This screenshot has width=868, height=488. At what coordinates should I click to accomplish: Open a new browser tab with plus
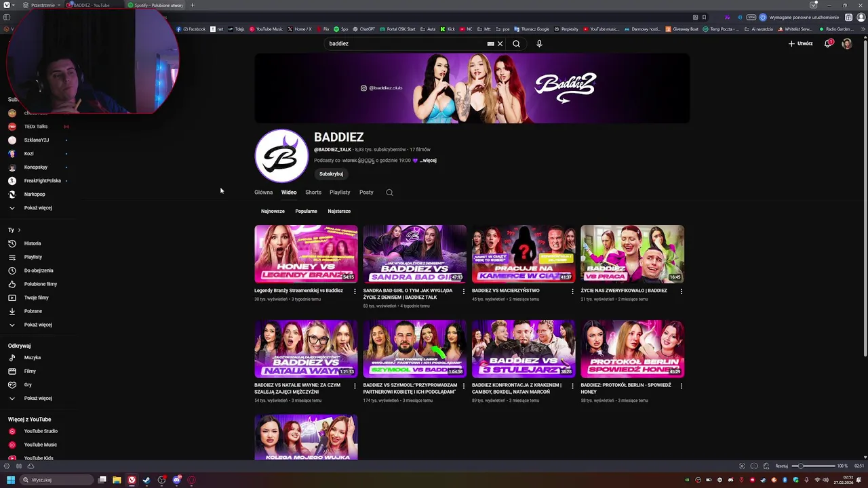click(x=192, y=5)
